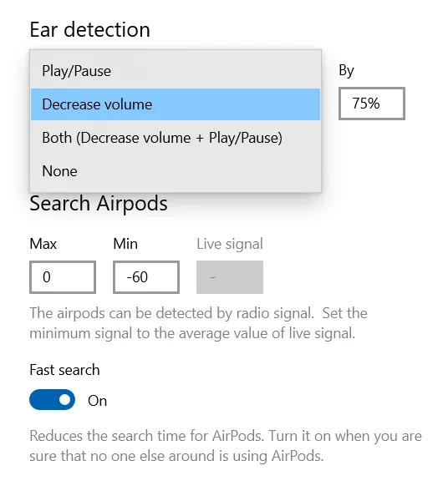Click the Search Airpods heading
Viewport: 448px width, 486px height.
coord(99,204)
